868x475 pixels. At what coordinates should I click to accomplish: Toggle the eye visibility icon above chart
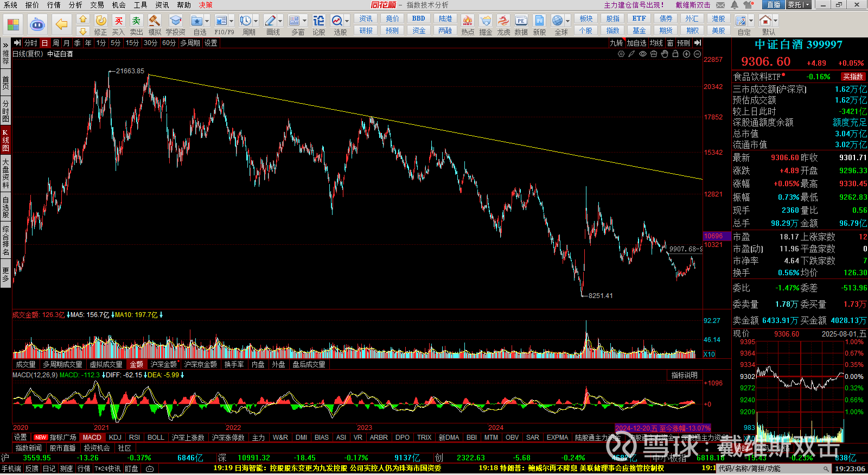tap(643, 54)
